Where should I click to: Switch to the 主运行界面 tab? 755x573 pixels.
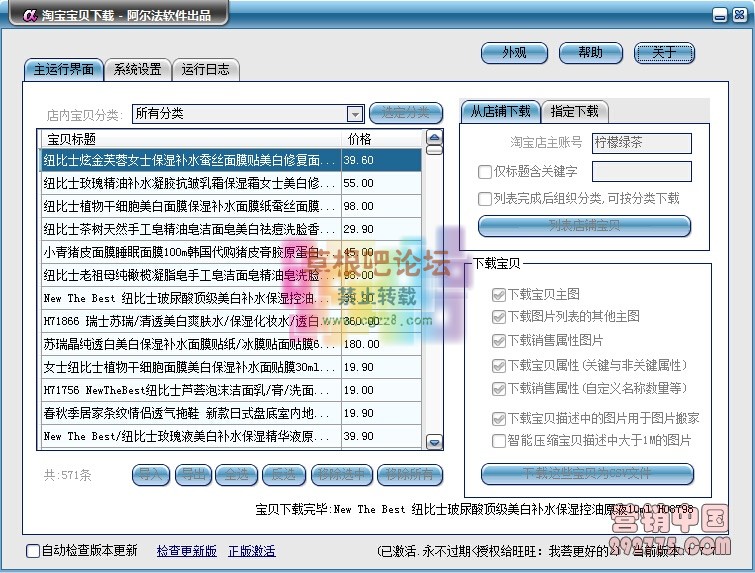tap(64, 70)
